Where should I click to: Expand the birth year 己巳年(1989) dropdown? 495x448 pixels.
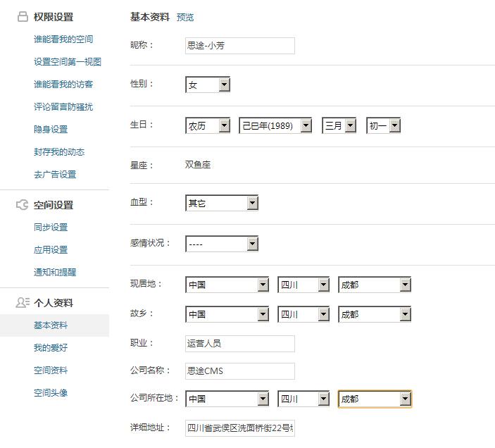[x=276, y=126]
